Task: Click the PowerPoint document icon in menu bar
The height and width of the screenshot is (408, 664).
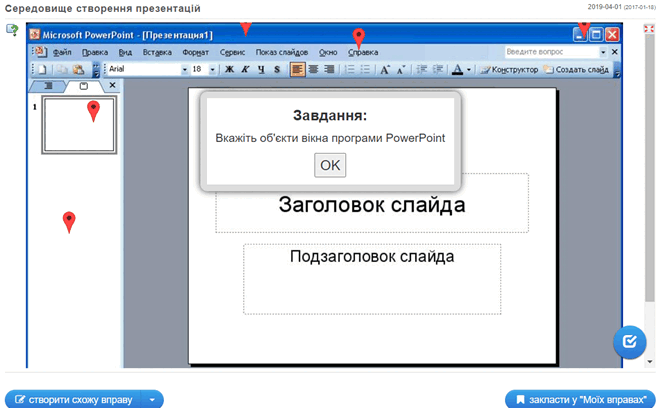Action: 41,52
